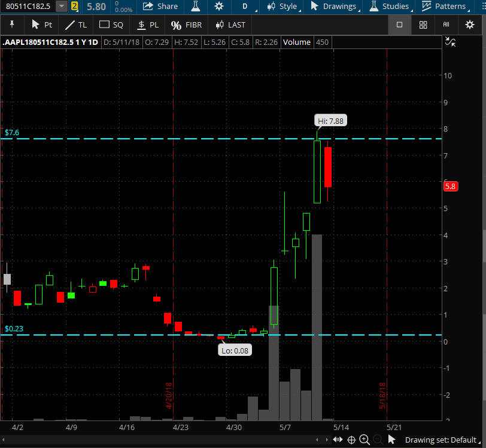Select the Pt pointer tool
The height and width of the screenshot is (448, 486).
click(42, 25)
